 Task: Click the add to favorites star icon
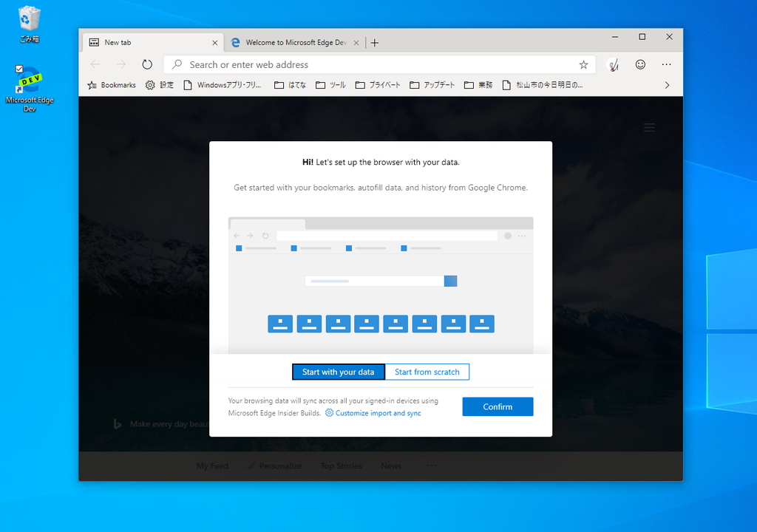point(584,64)
